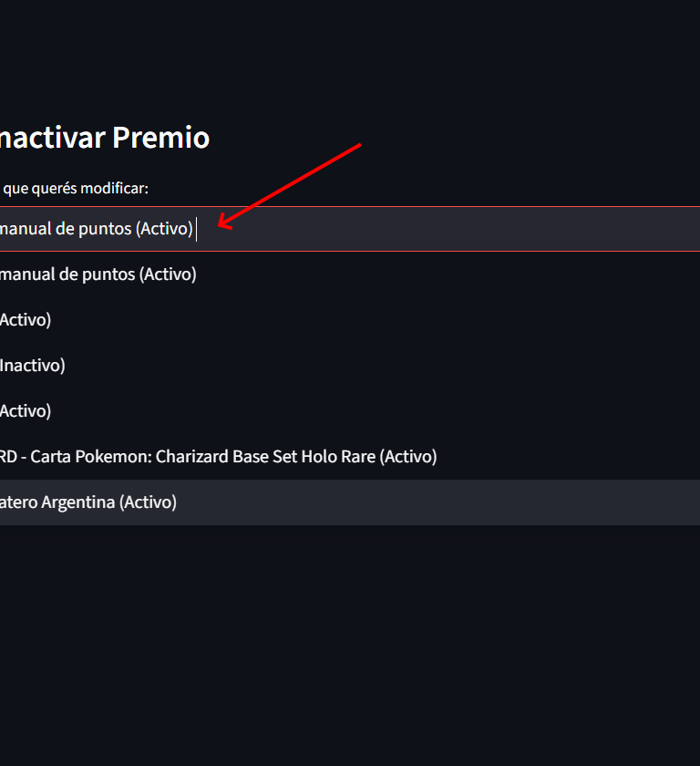Select the first "manual de puntos (Activo)" list option

(98, 274)
